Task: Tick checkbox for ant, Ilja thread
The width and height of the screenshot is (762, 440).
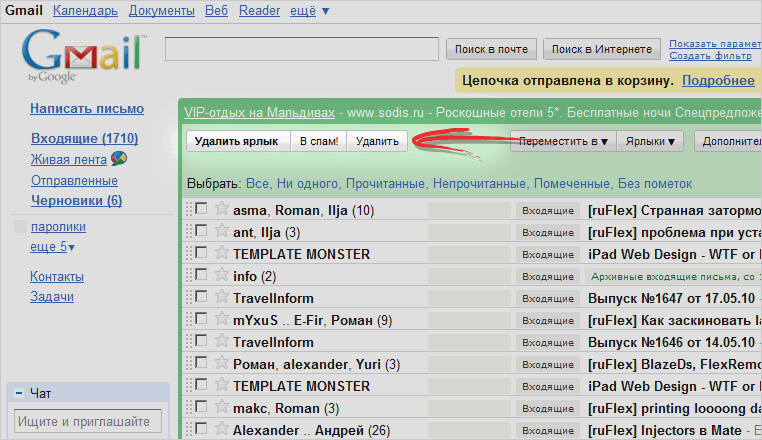Action: (201, 231)
